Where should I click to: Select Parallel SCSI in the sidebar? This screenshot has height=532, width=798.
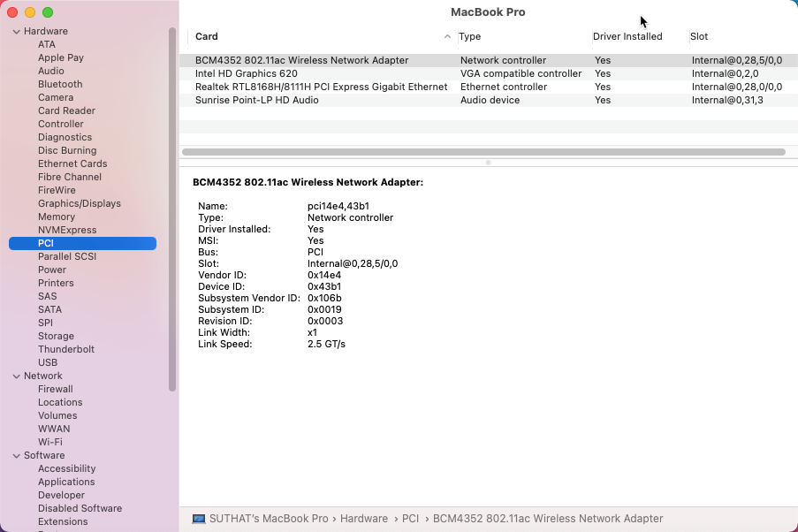[67, 256]
